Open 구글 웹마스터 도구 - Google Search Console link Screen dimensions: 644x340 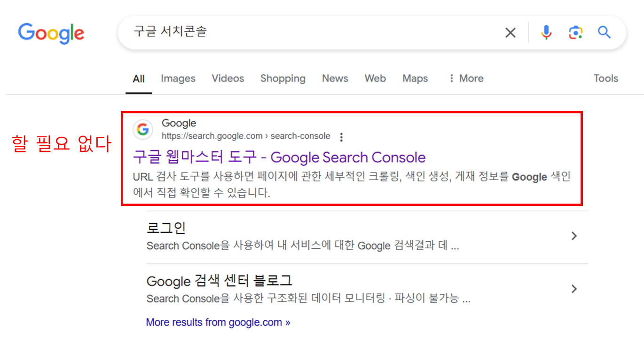point(279,157)
